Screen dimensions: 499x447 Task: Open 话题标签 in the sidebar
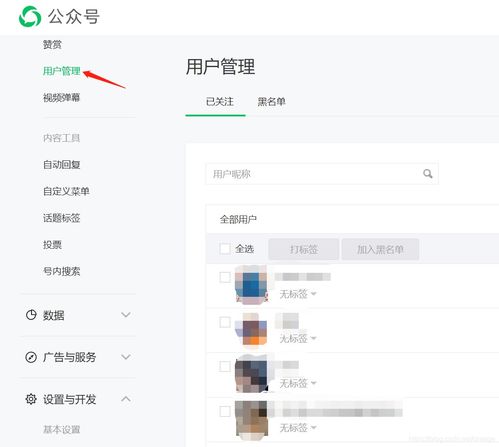(62, 218)
